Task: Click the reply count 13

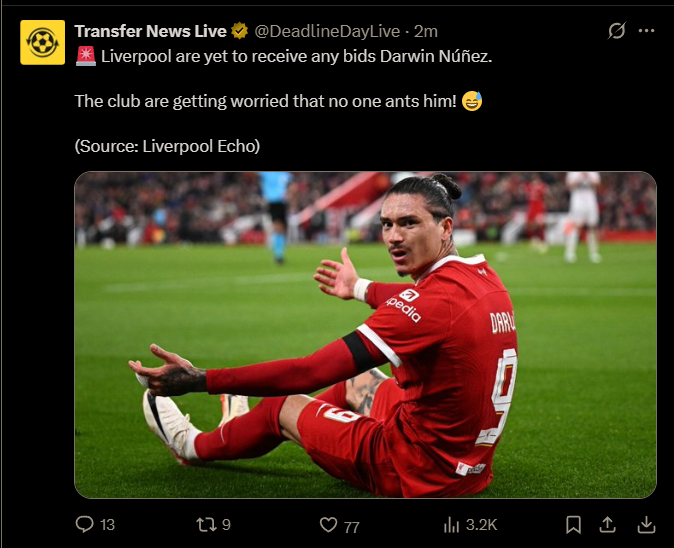Action: pos(107,525)
